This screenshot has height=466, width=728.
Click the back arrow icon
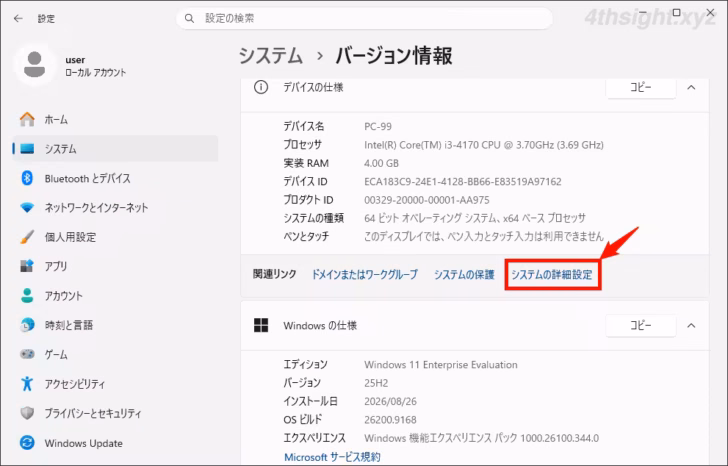pyautogui.click(x=18, y=18)
